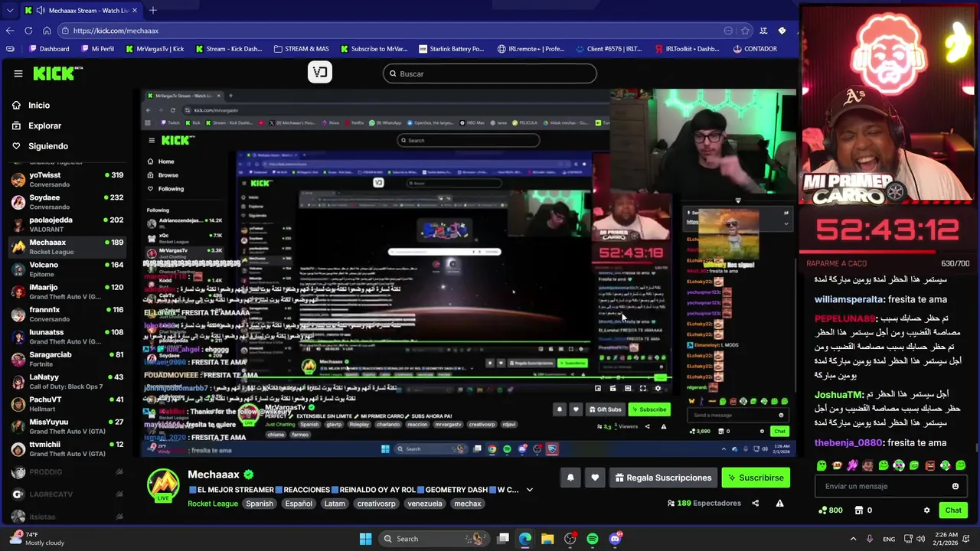
Task: Reload the page with the refresh icon
Action: click(x=28, y=31)
